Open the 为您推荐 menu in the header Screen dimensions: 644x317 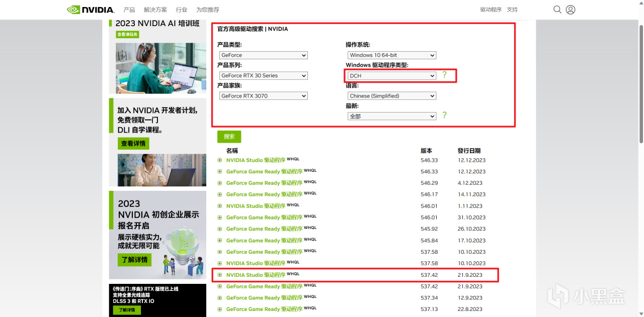click(x=208, y=10)
